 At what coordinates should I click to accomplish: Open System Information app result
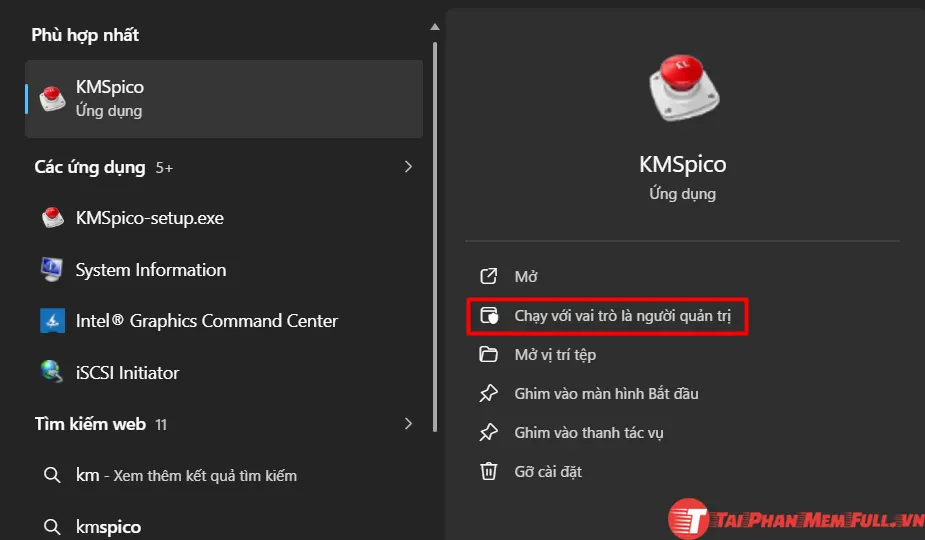point(224,270)
